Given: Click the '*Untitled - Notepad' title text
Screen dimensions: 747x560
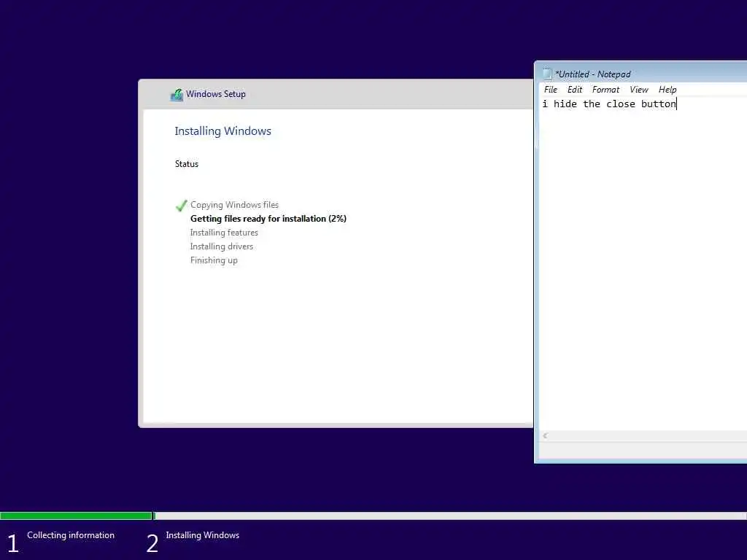Looking at the screenshot, I should pos(592,74).
